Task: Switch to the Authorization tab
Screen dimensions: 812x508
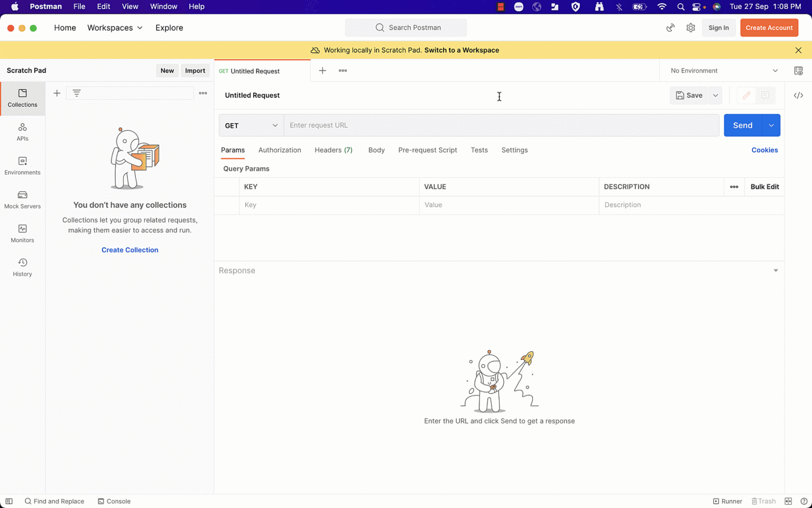Action: point(280,150)
